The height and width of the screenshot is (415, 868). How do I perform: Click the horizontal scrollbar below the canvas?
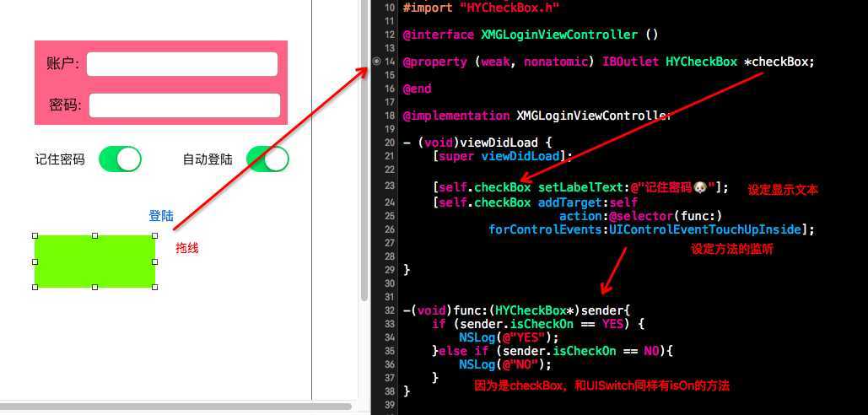(176, 407)
